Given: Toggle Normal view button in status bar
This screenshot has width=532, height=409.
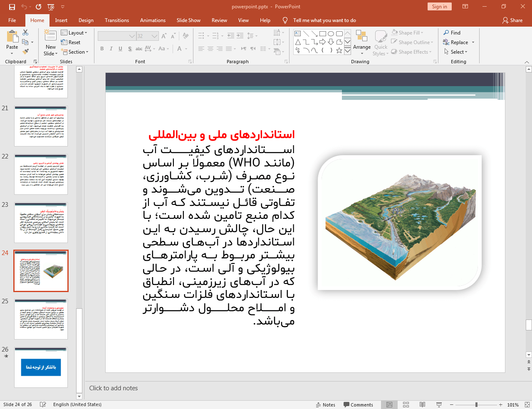Looking at the screenshot, I should pyautogui.click(x=389, y=404).
